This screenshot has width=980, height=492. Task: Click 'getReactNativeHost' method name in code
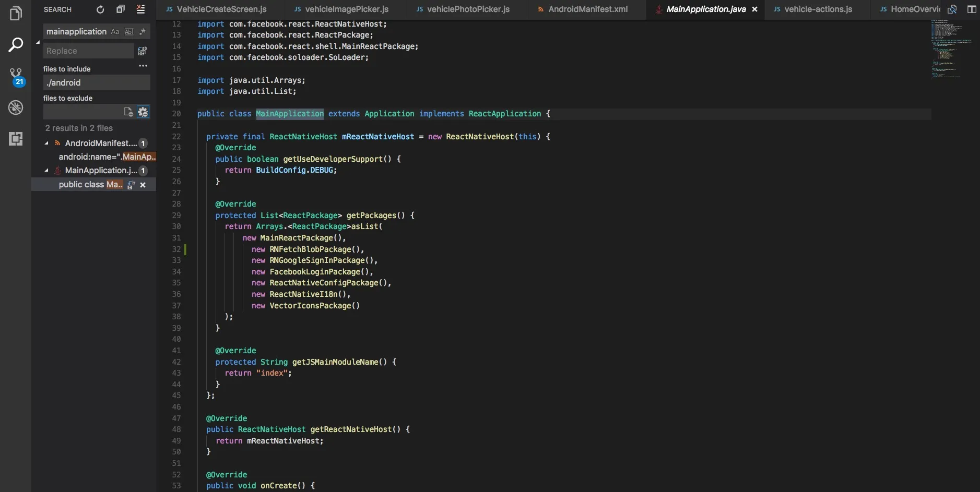[351, 429]
